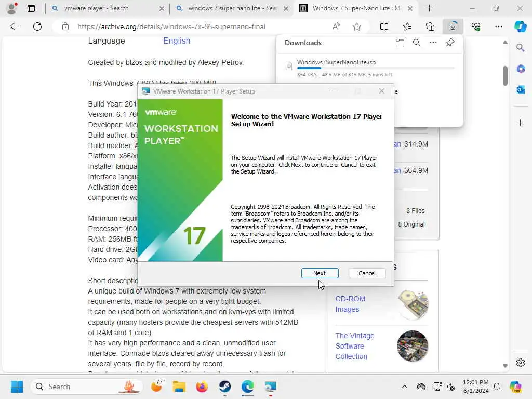
Task: Open the tab actions menu icon
Action: 31,8
